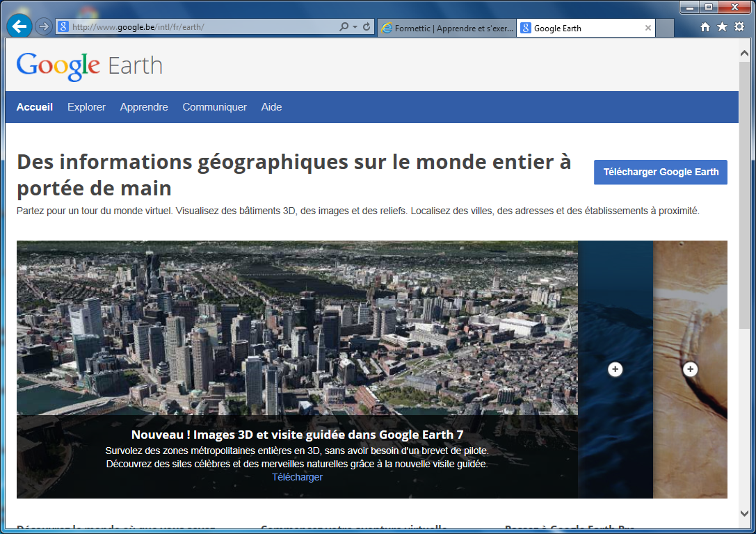
Task: Click the address bar search magnifier icon
Action: point(344,27)
